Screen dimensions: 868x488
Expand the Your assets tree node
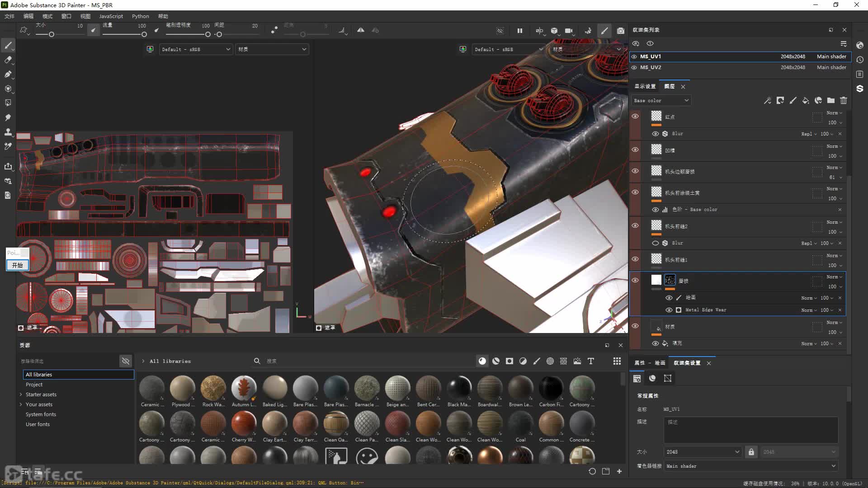tap(21, 404)
